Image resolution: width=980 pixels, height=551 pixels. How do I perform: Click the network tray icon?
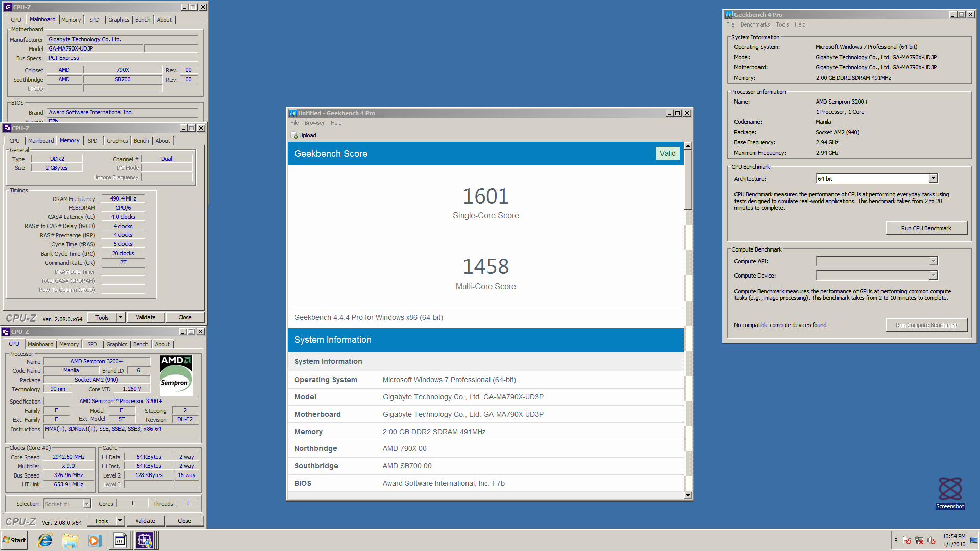click(919, 540)
